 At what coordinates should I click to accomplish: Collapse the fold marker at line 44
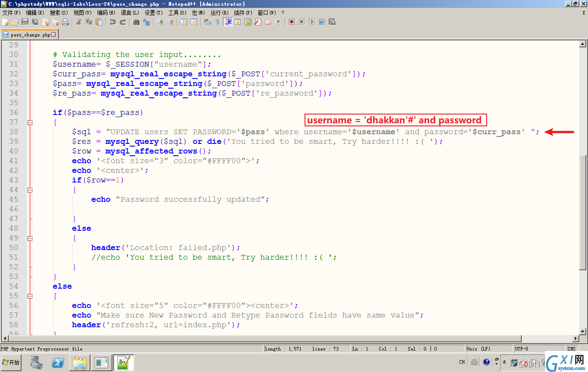[30, 190]
